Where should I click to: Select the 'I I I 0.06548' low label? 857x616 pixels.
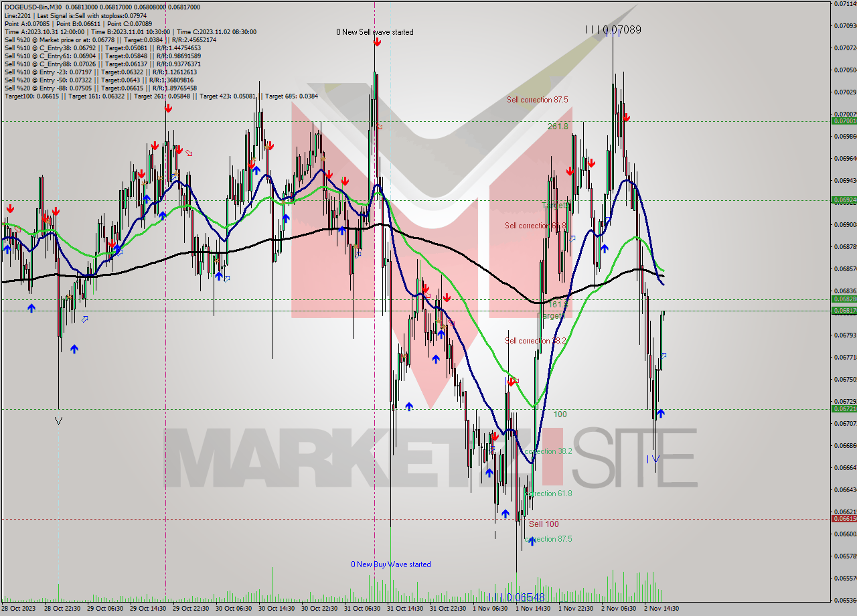(516, 597)
